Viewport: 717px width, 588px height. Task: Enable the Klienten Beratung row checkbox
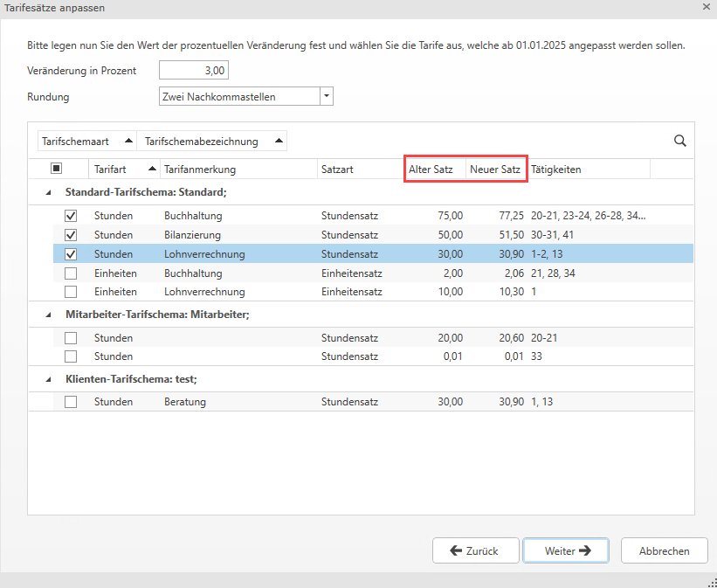coord(71,402)
